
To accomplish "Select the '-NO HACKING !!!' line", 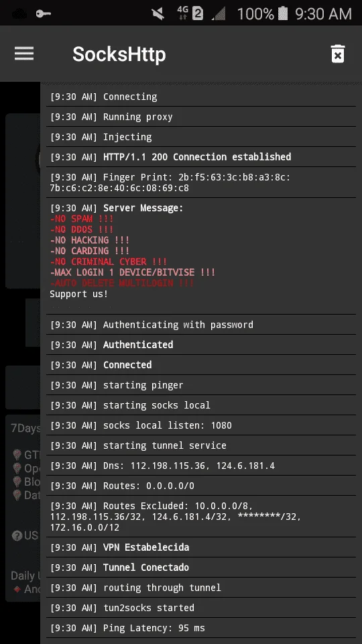I will 90,240.
